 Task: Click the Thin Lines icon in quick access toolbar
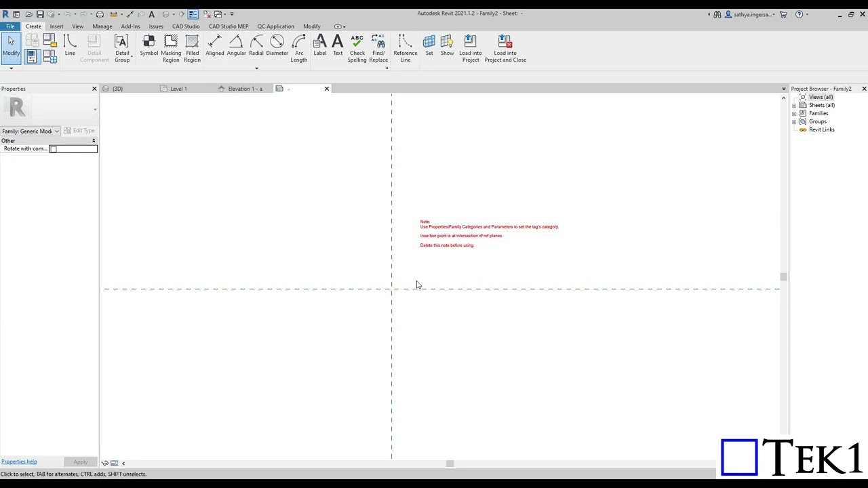coord(193,14)
